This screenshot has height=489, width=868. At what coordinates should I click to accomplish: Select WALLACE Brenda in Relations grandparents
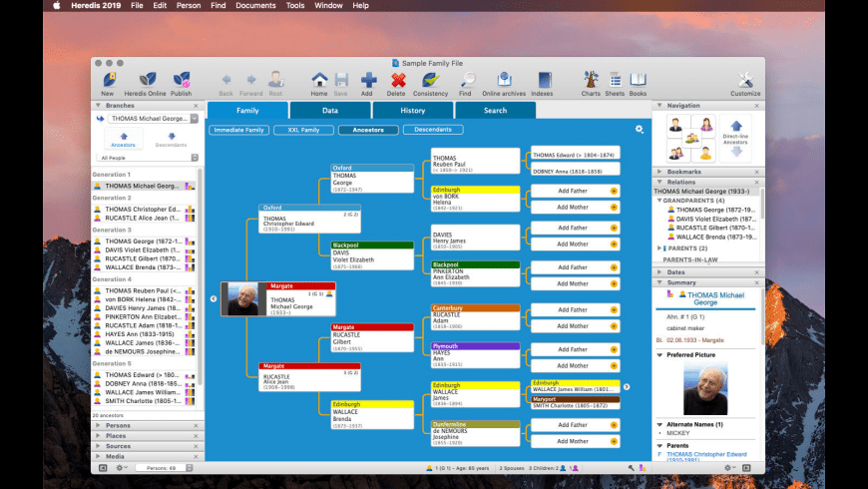coord(715,238)
